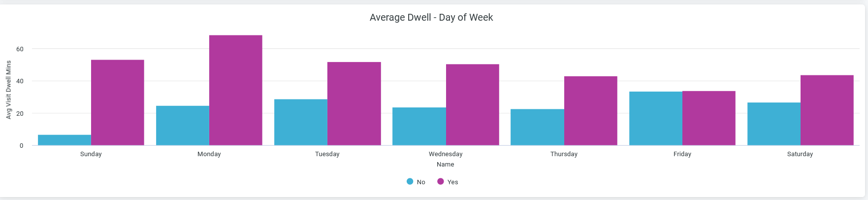Click the blue No legend dot
The width and height of the screenshot is (868, 200).
point(410,181)
